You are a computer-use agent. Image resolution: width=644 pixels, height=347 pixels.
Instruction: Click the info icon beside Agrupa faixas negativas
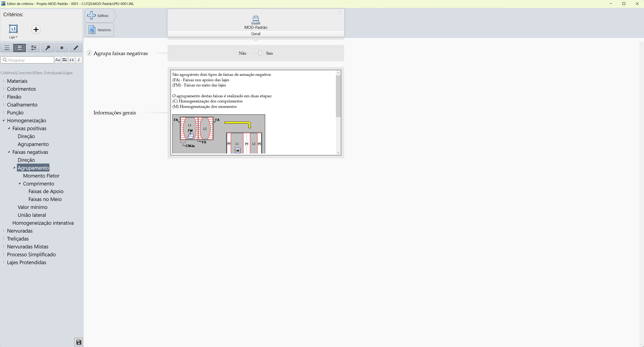pos(89,53)
